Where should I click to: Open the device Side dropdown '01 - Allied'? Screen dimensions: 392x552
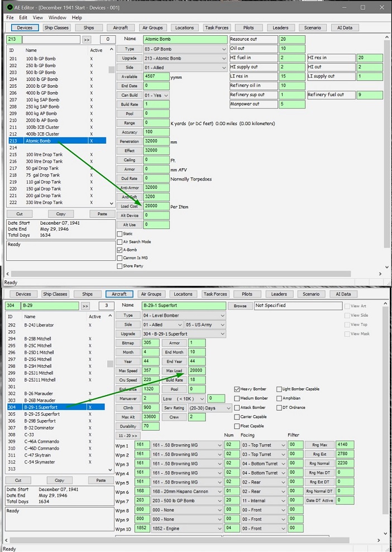(185, 67)
